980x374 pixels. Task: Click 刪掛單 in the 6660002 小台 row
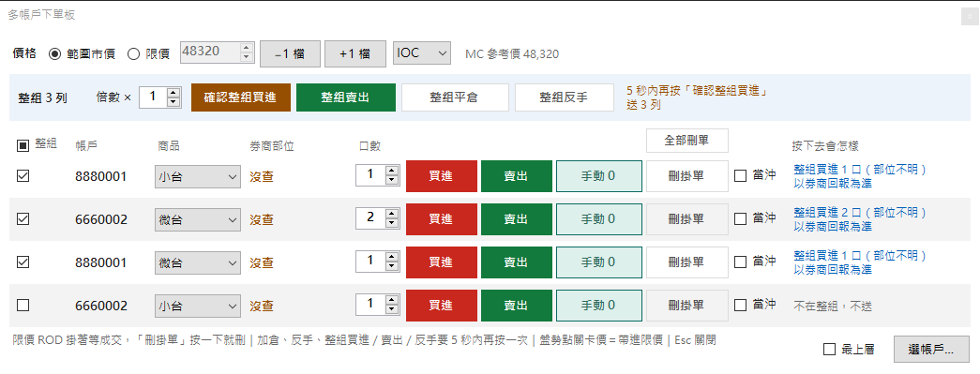686,306
